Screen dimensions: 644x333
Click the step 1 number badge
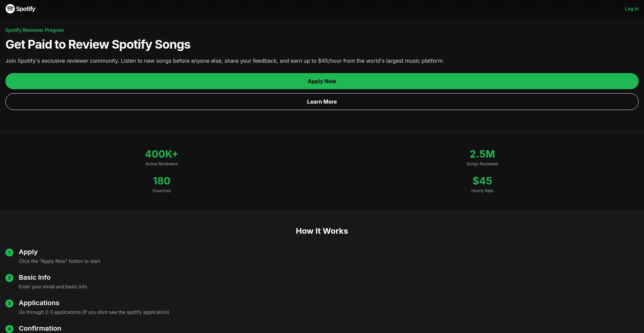pyautogui.click(x=9, y=253)
